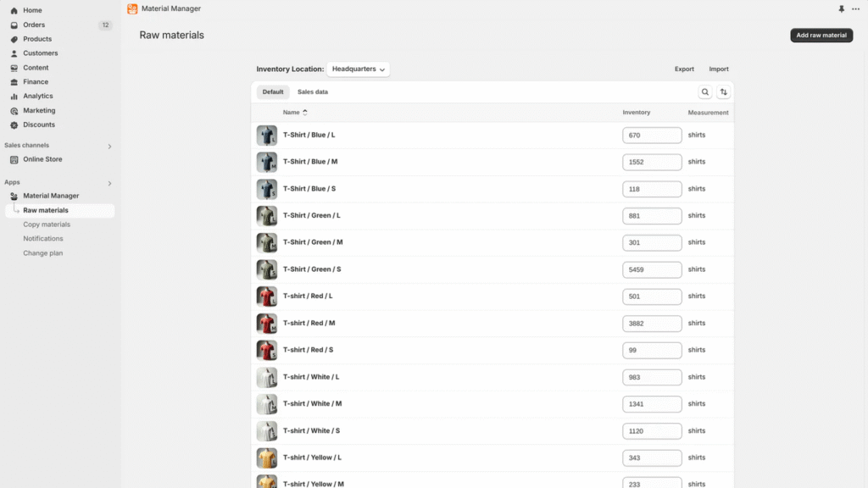Click inventory field for T-Shirt / Blue / L
The width and height of the screenshot is (868, 488).
[x=652, y=136]
